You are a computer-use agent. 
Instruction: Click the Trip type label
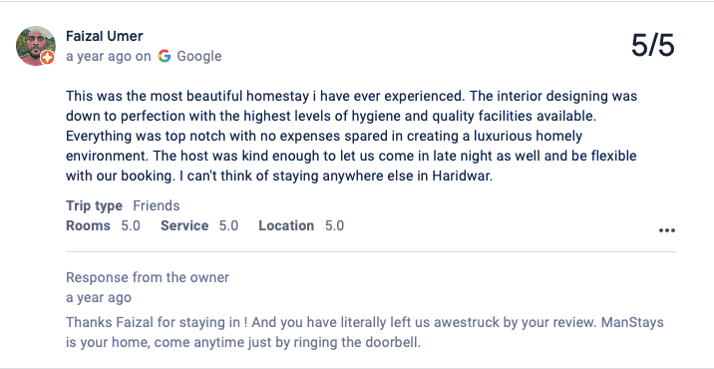coord(94,206)
